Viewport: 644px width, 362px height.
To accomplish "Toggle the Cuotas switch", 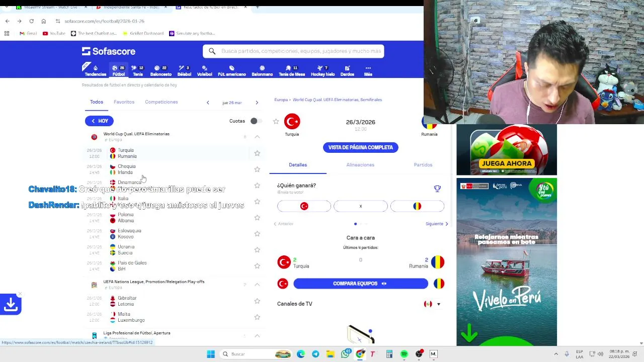I will (x=256, y=121).
